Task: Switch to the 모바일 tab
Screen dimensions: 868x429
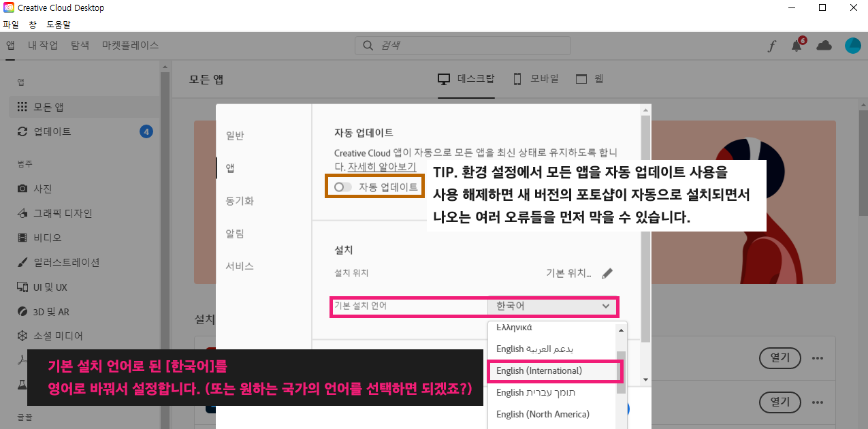Action: [535, 79]
